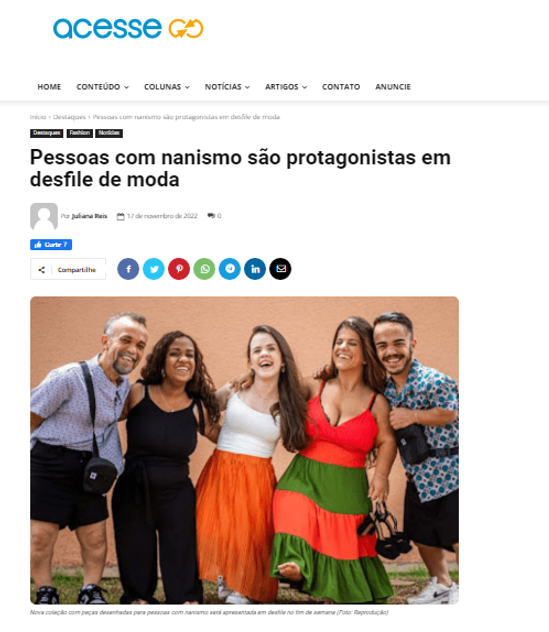Email article using envelope icon

281,269
